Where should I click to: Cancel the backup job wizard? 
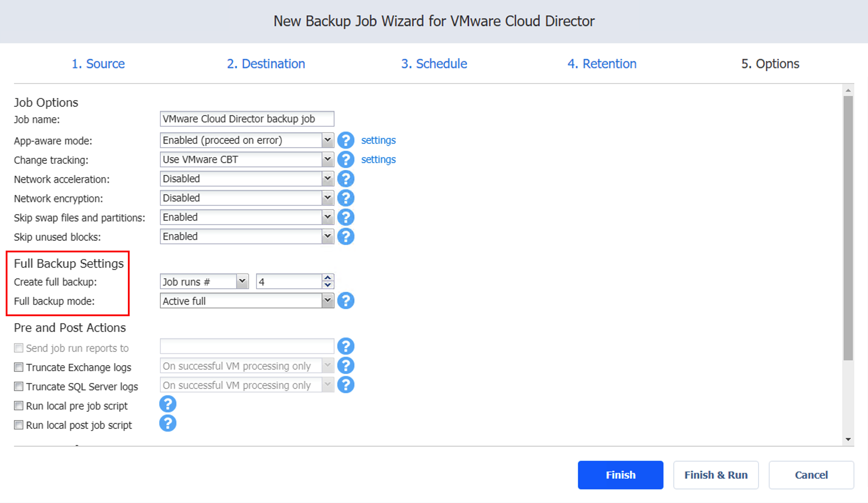(x=811, y=475)
